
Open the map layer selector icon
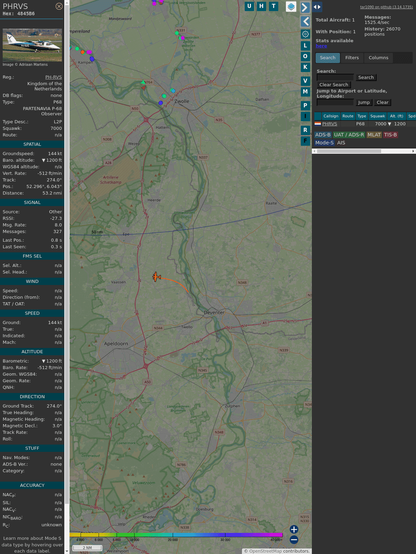(291, 7)
